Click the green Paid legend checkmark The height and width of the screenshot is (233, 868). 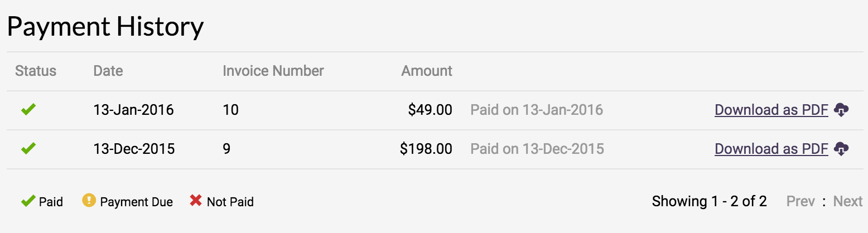pos(28,201)
